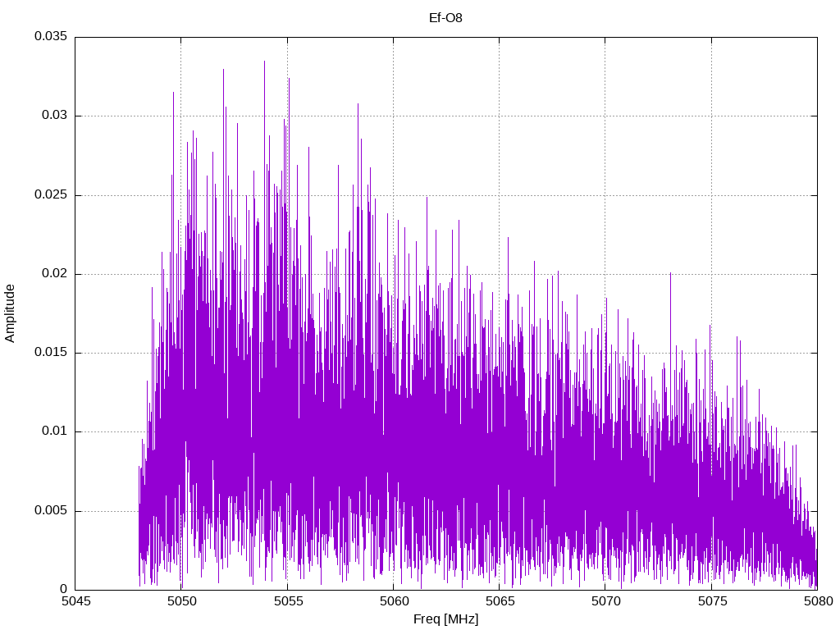
Task: Click y-axis tick value 0.03
Action: point(55,115)
